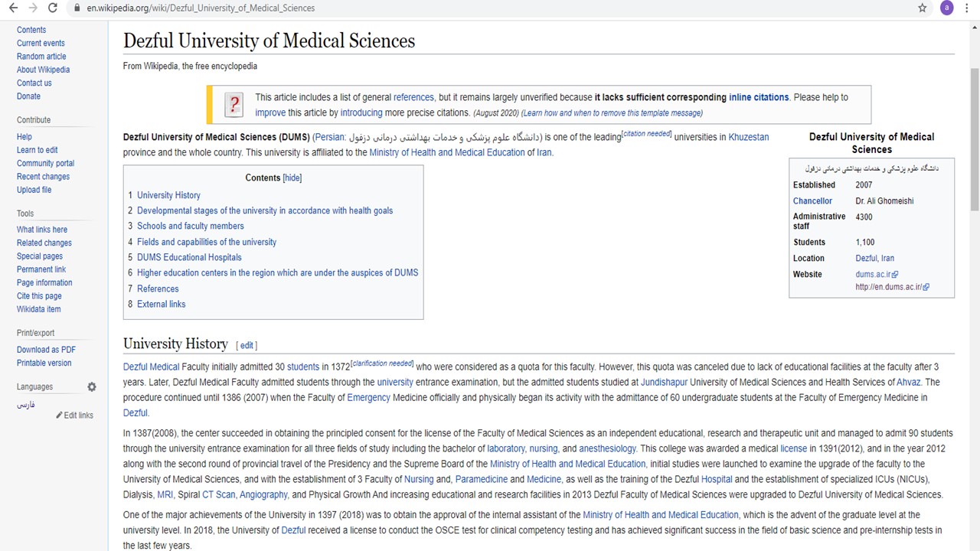
Task: Edit the University History section
Action: coord(247,345)
